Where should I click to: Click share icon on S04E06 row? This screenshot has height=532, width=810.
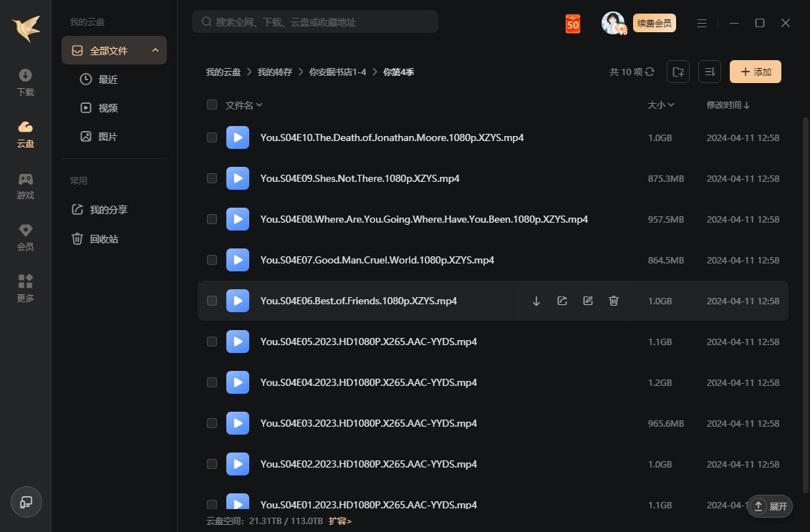(x=562, y=301)
